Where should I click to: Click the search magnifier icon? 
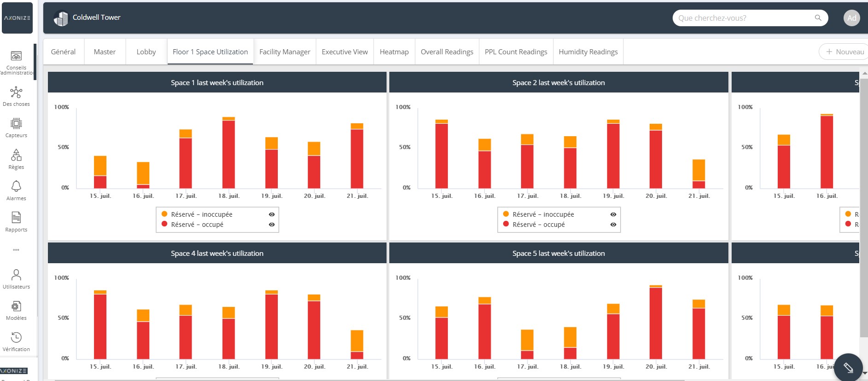[x=818, y=18]
